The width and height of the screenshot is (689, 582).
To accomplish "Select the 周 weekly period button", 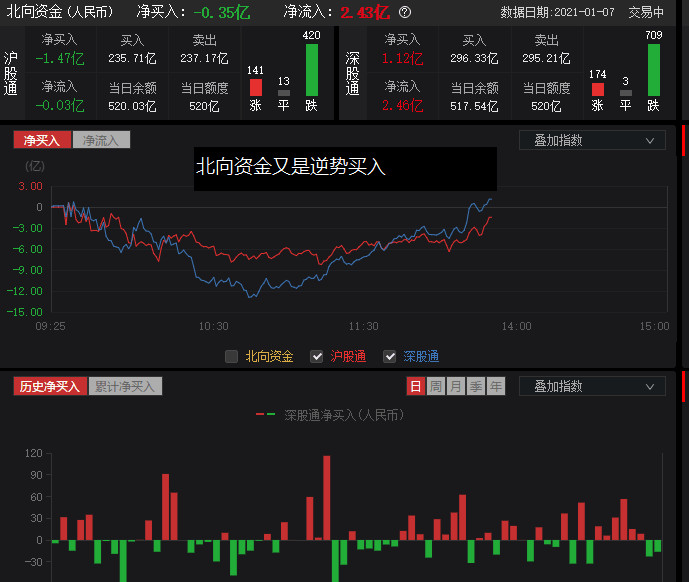I will (x=436, y=386).
